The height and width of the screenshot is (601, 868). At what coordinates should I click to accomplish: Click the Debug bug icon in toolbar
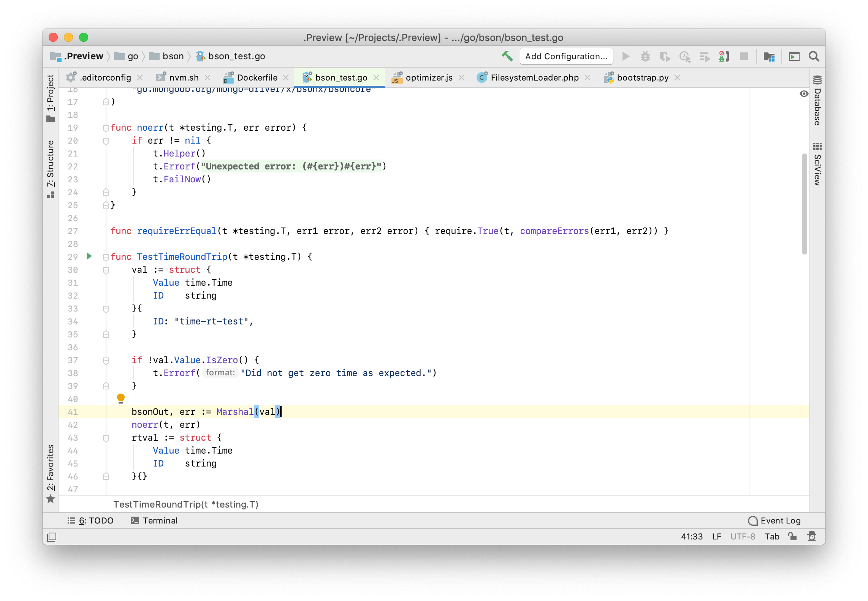645,57
